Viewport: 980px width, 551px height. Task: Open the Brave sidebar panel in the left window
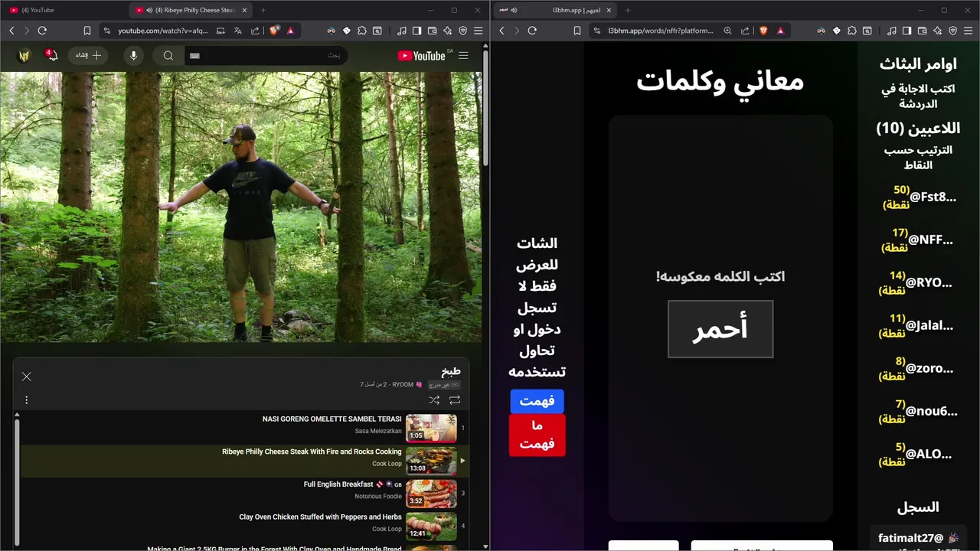pos(416,31)
